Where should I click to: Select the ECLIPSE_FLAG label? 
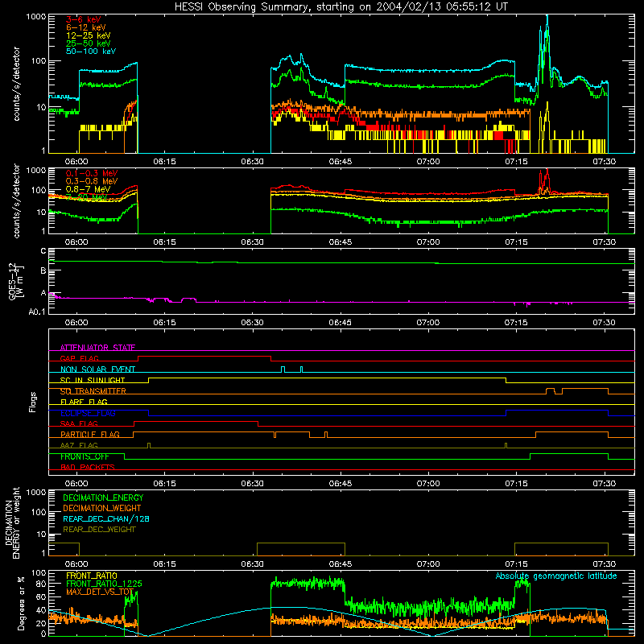88,413
